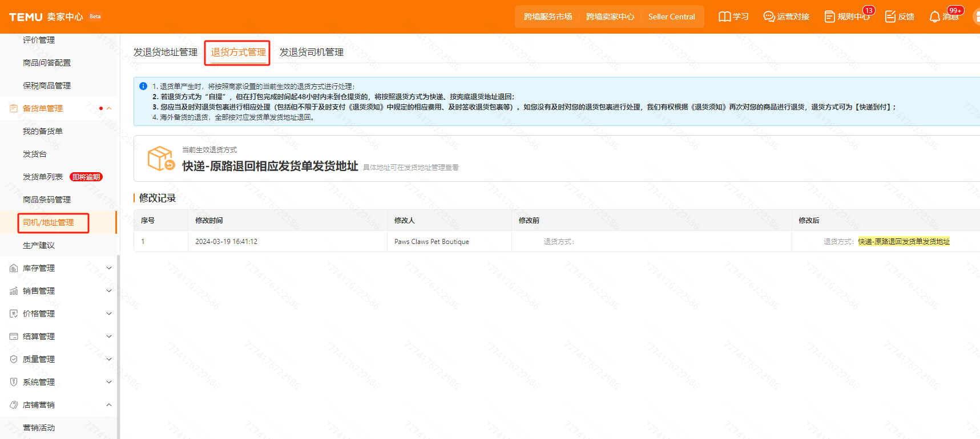The width and height of the screenshot is (980, 439).
Task: Collapse the 备货单管理 section chevron
Action: coord(109,108)
